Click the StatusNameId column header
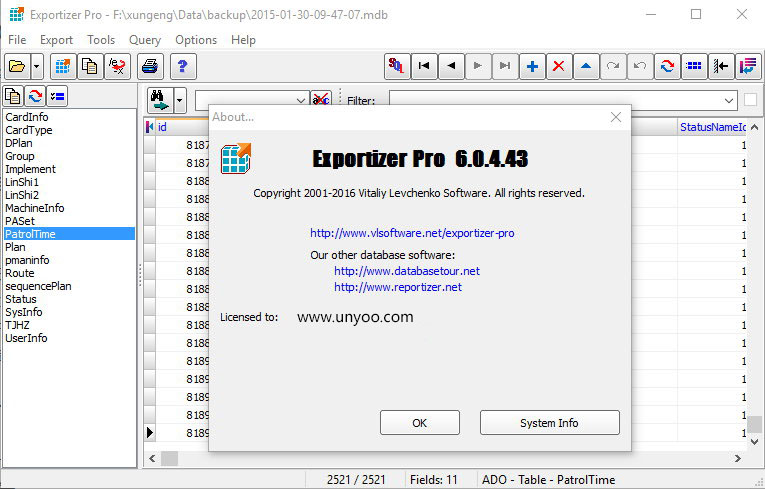765x489 pixels. tap(712, 127)
